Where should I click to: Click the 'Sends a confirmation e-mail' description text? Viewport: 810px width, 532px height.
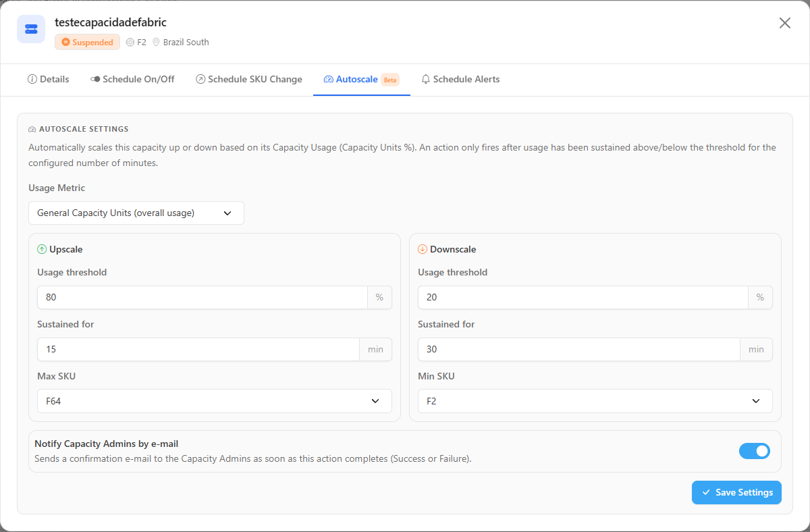click(253, 458)
